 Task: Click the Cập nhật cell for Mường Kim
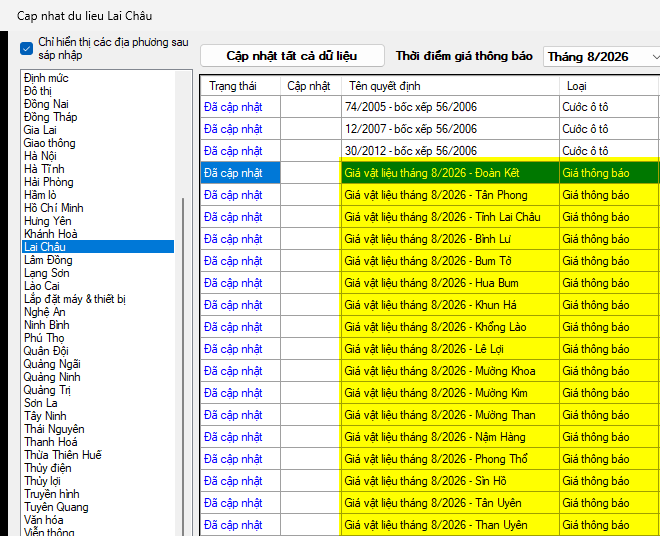coord(311,393)
